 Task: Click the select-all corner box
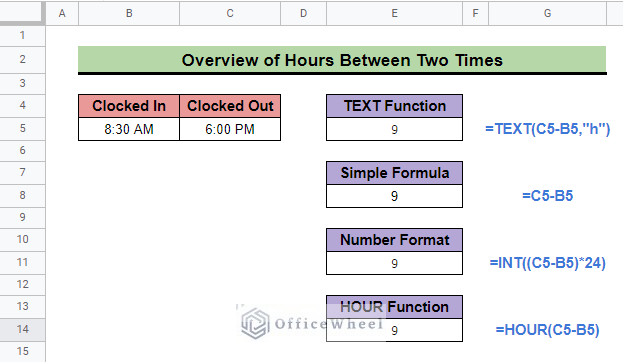21,12
